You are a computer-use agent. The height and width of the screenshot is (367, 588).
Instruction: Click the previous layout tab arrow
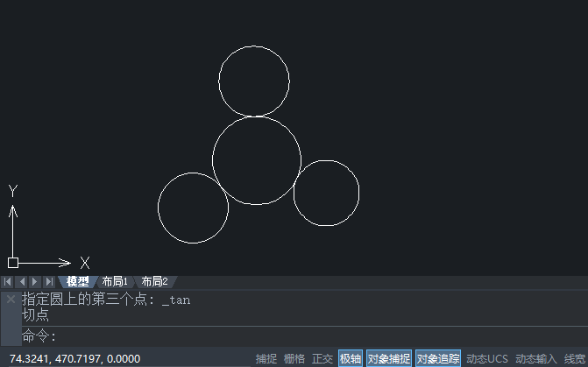coord(22,281)
